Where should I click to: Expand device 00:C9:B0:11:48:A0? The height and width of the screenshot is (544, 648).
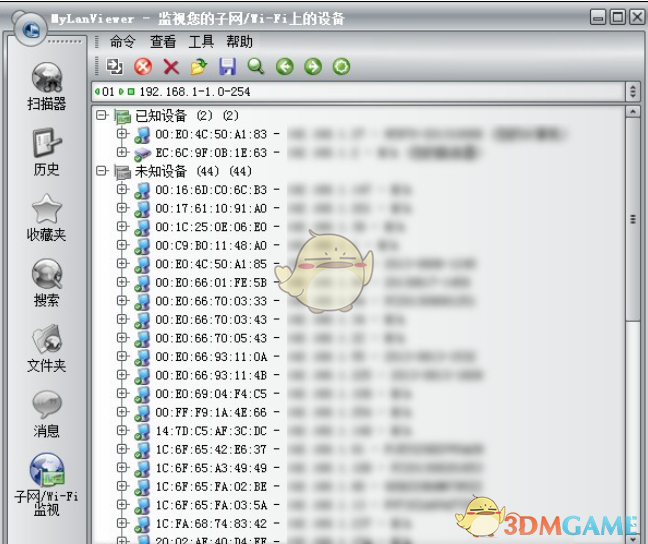coord(122,245)
